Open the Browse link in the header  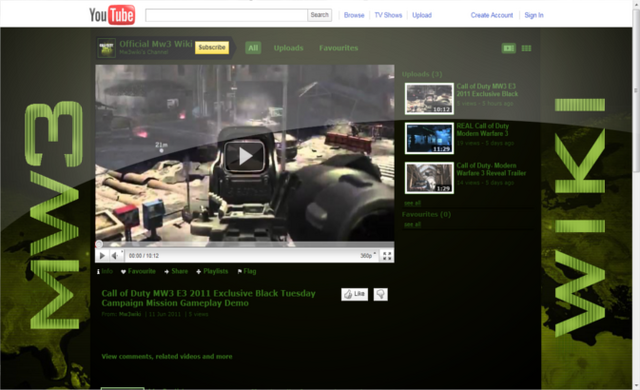354,15
